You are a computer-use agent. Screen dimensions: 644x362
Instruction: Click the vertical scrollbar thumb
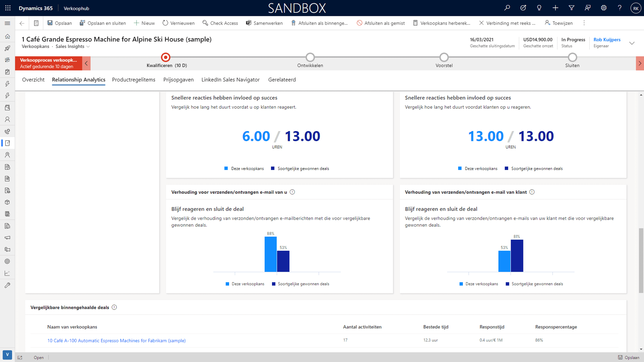[641, 261]
